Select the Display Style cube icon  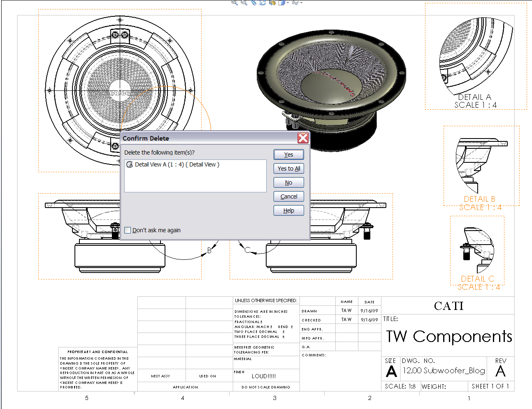(281, 3)
